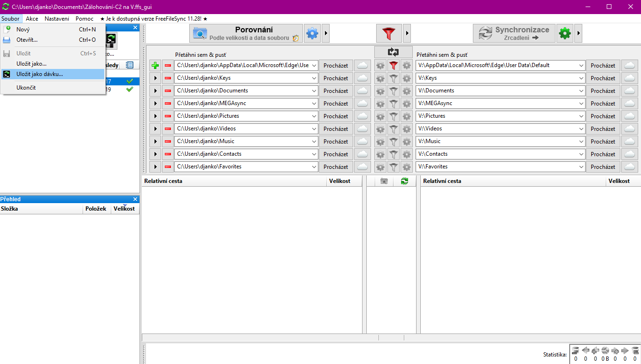The height and width of the screenshot is (364, 641).
Task: Select "Otevřít..." in the open menu
Action: point(27,40)
